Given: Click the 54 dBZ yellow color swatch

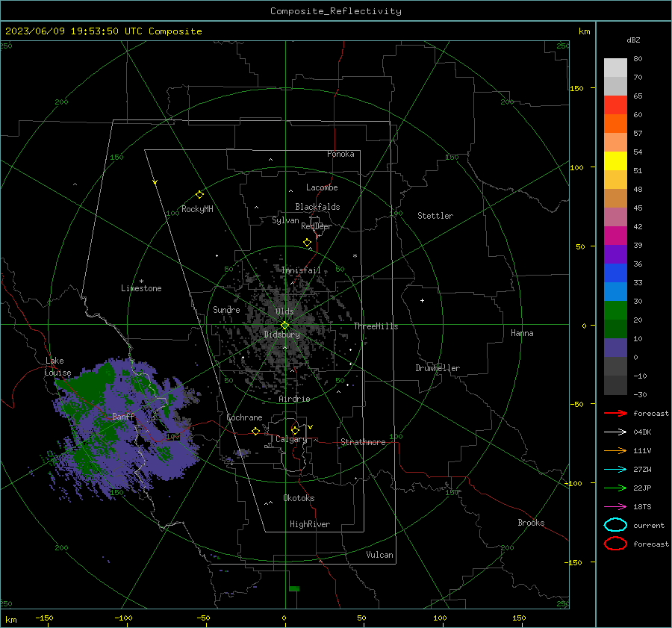Looking at the screenshot, I should coord(615,161).
